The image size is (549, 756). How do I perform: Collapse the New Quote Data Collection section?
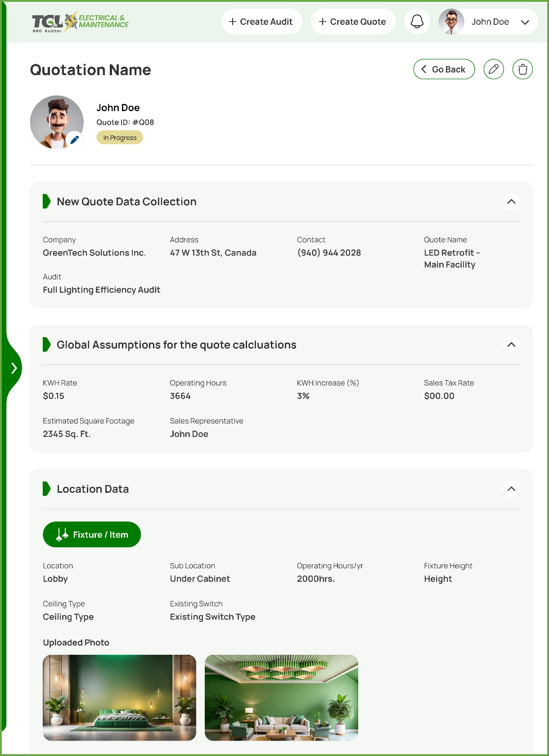(511, 202)
